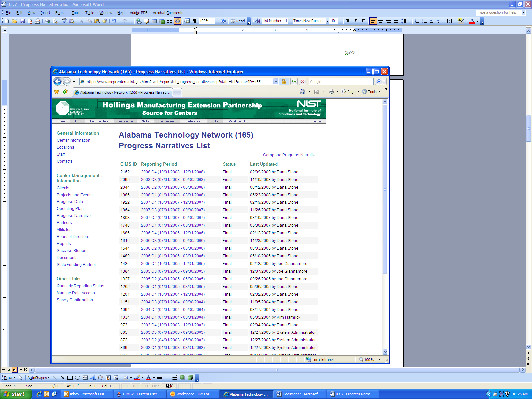Open the 2008 Q4 progress narrative link
This screenshot has width=532, height=399.
point(173,172)
